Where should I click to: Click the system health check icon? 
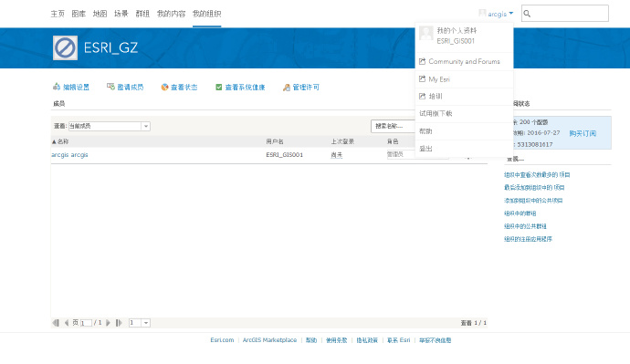tap(218, 87)
